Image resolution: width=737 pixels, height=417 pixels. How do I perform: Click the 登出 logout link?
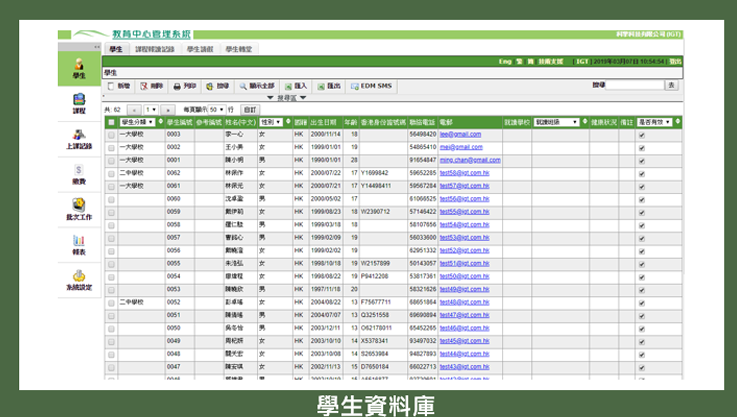pos(675,62)
